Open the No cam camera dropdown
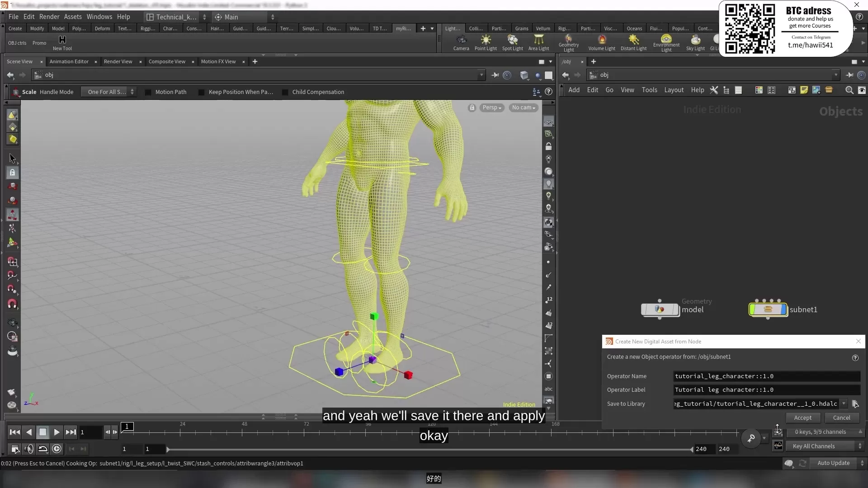 point(523,108)
